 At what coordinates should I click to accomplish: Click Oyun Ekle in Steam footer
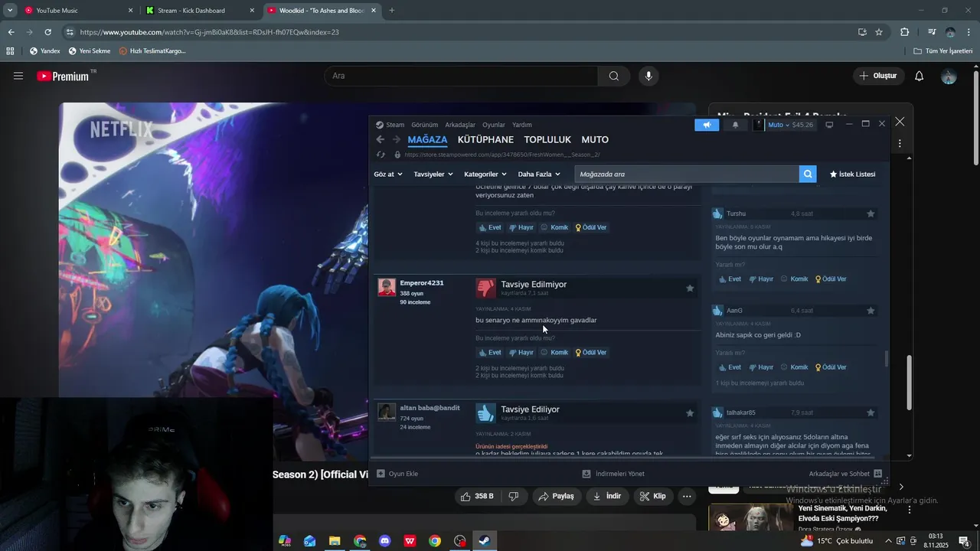click(x=397, y=474)
